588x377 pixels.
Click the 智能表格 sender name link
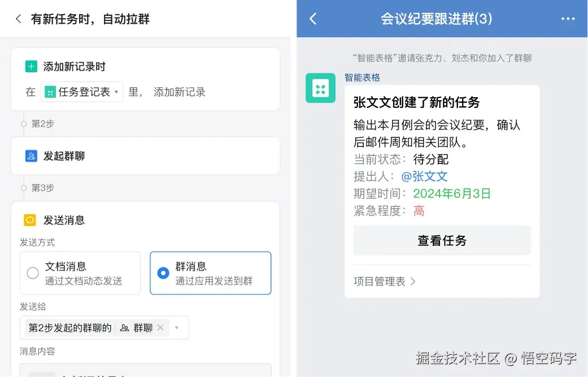361,77
